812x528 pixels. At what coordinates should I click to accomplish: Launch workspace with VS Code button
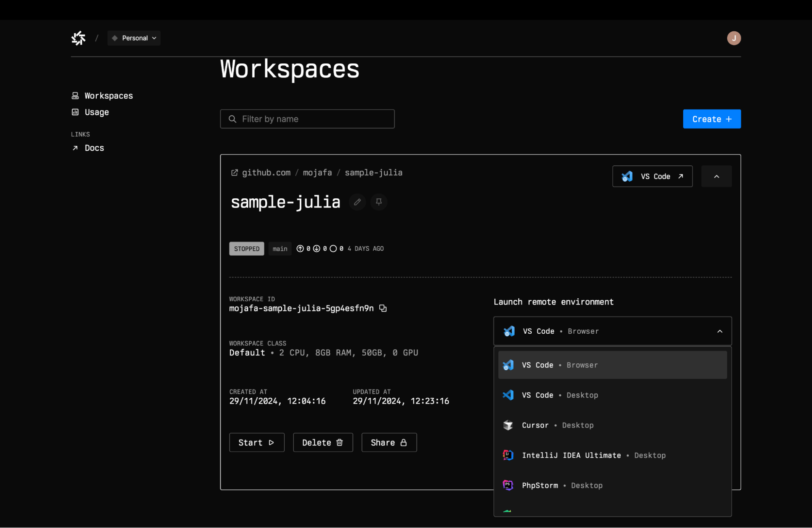pos(652,176)
